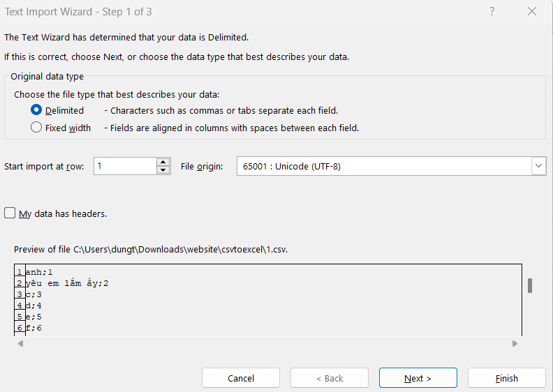Click preview row 5 showing e;5

34,316
